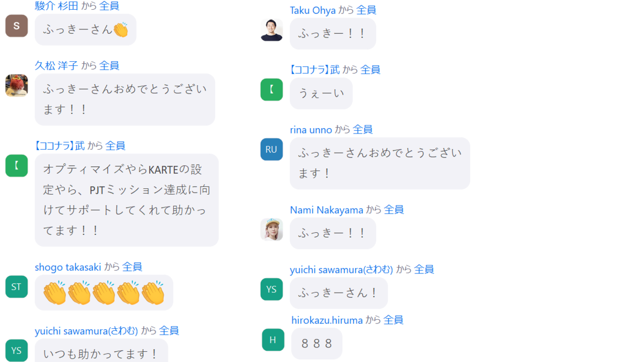Image resolution: width=644 pixels, height=362 pixels.
Task: Click shogo takasaki's green "ST" avatar
Action: pyautogui.click(x=17, y=286)
